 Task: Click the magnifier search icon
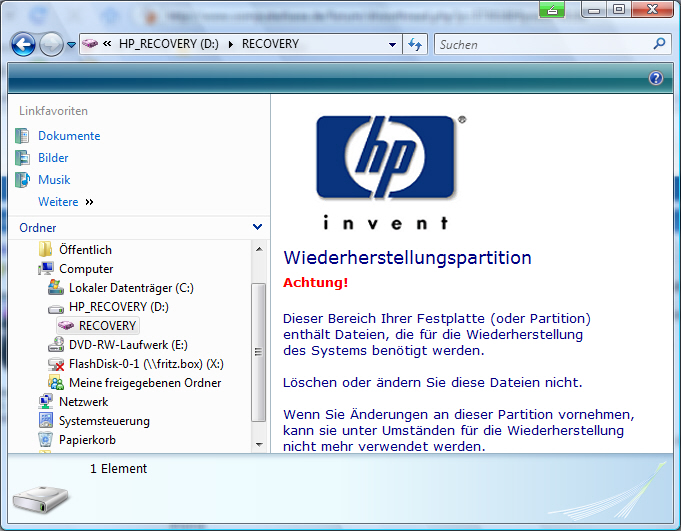659,43
